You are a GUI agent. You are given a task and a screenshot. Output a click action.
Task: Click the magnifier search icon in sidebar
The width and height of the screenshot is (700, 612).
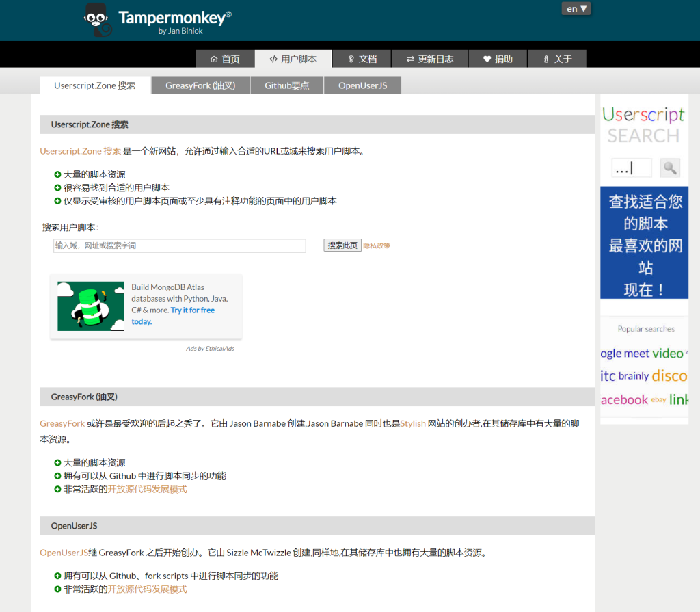click(x=670, y=168)
